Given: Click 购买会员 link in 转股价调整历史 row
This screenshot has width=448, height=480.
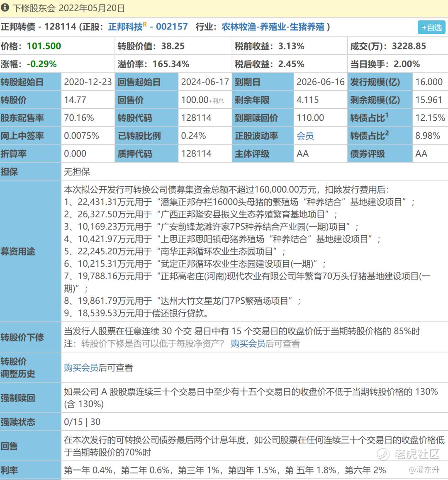Looking at the screenshot, I should pos(81,367).
